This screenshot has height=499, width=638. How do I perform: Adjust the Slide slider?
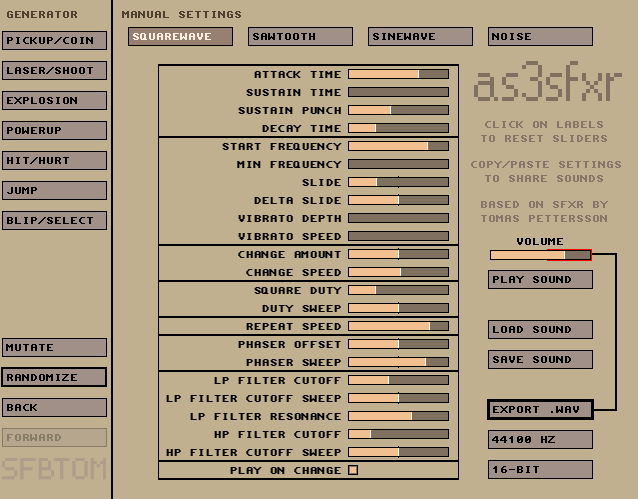tap(399, 182)
